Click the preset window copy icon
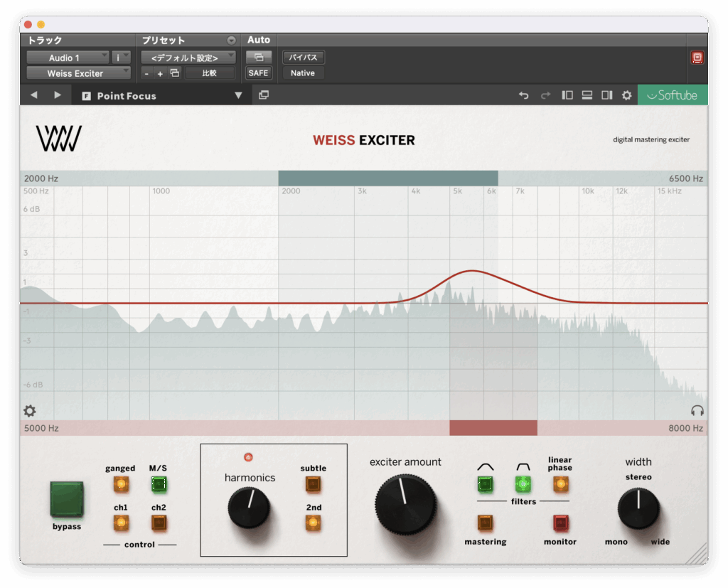 click(264, 95)
